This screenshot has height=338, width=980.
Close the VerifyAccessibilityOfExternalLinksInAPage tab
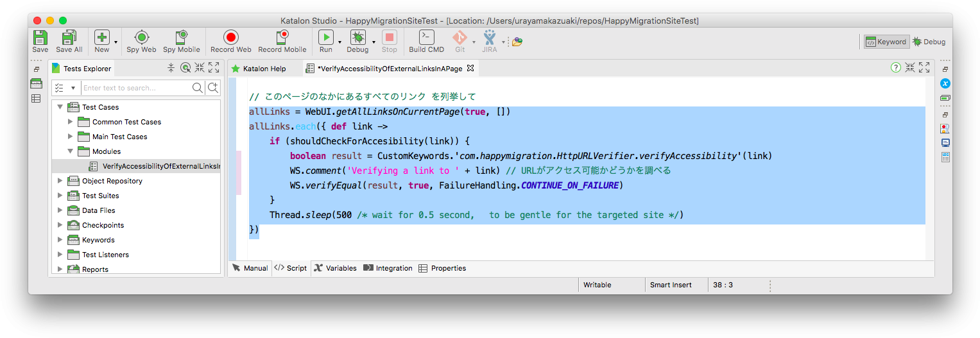click(x=470, y=68)
